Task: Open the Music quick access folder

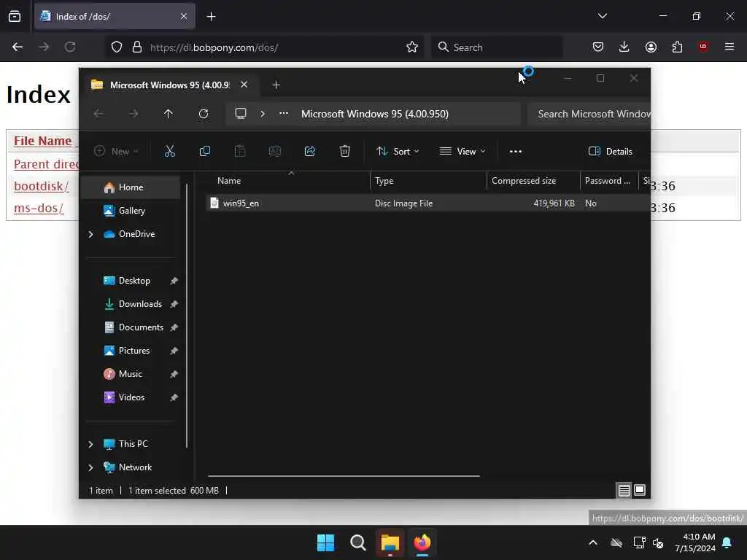Action: pyautogui.click(x=130, y=374)
